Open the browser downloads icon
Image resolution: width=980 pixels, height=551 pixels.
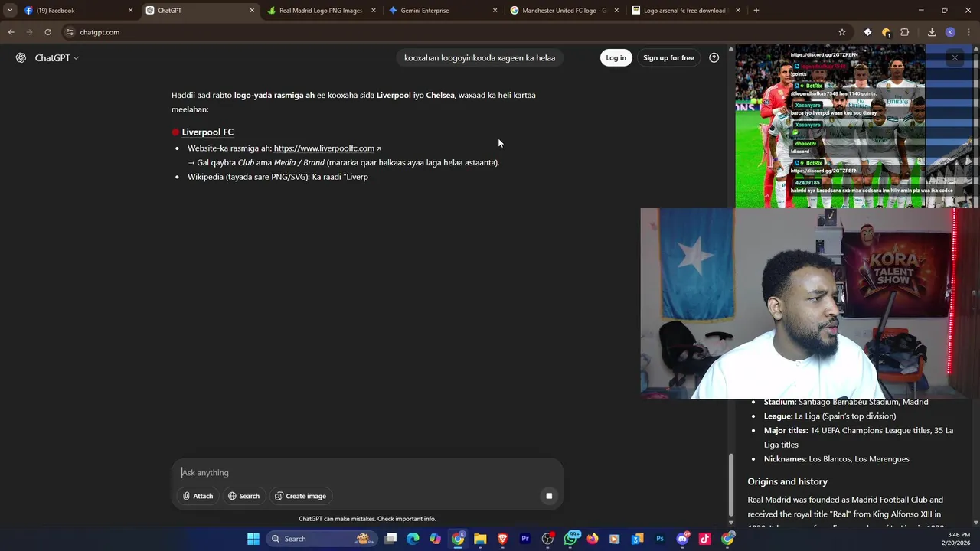pos(932,32)
